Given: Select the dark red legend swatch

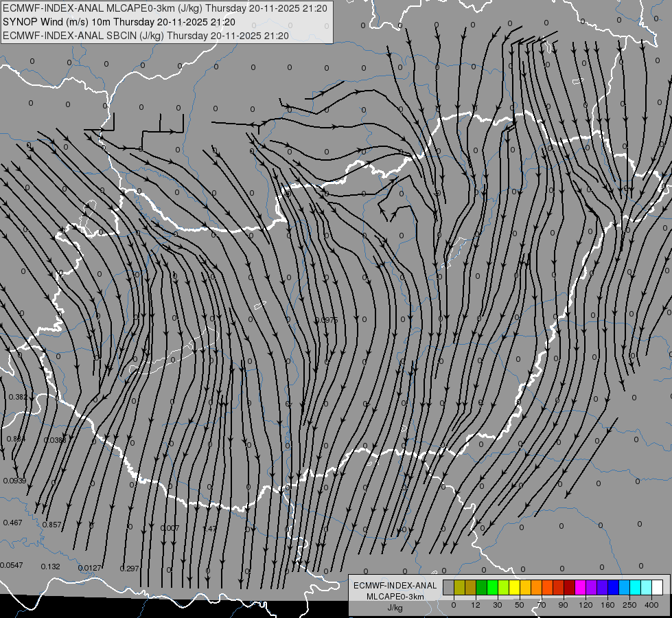Looking at the screenshot, I should click(570, 587).
